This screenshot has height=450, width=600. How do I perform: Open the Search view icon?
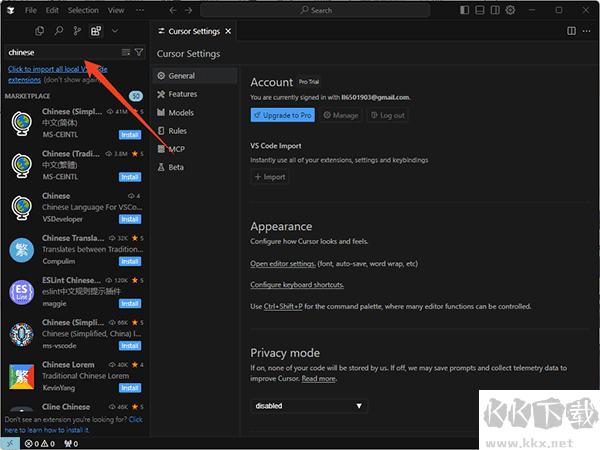(x=59, y=31)
